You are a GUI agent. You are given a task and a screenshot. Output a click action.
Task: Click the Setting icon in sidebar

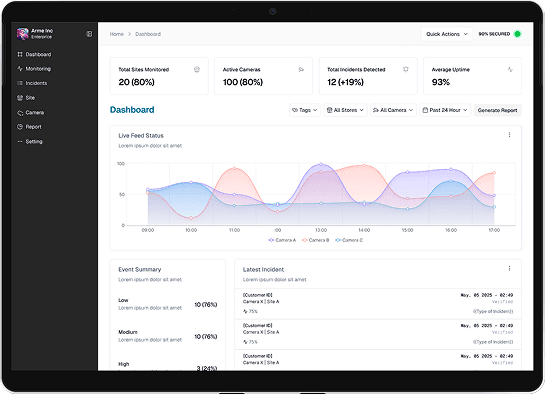(20, 141)
